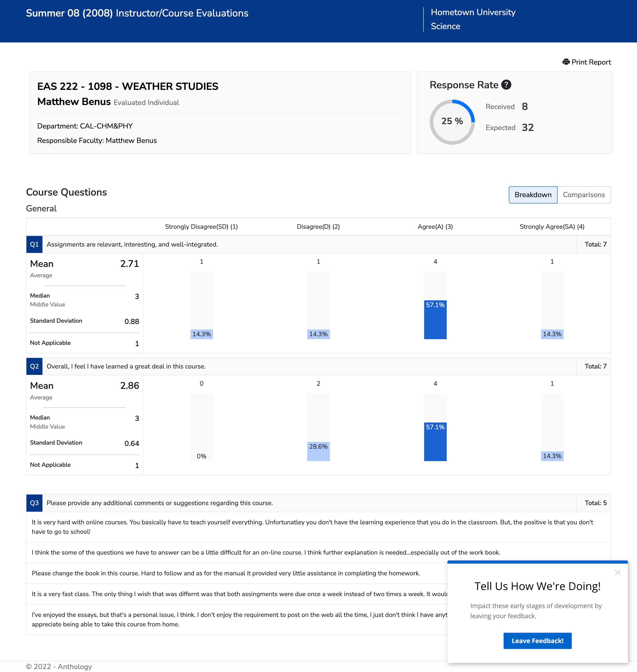Click the Strongly Disagree(SD) (1) column header
The height and width of the screenshot is (672, 637).
(201, 227)
